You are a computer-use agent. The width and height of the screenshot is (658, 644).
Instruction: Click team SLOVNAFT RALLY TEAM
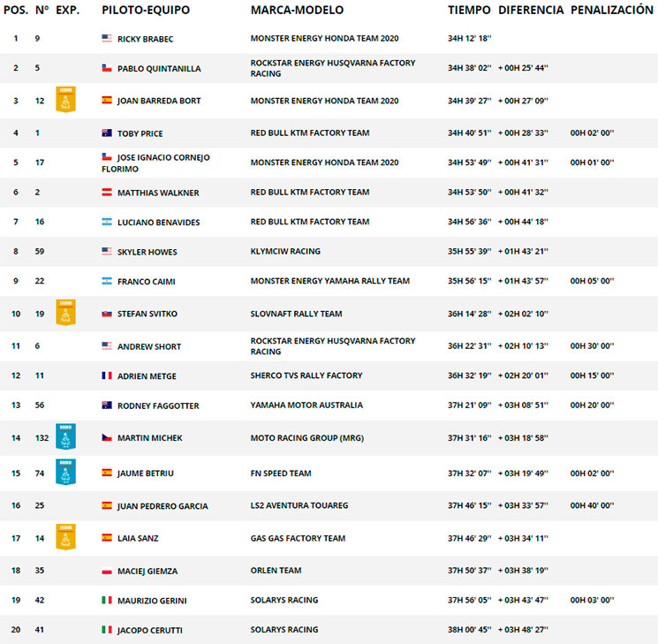pyautogui.click(x=296, y=314)
